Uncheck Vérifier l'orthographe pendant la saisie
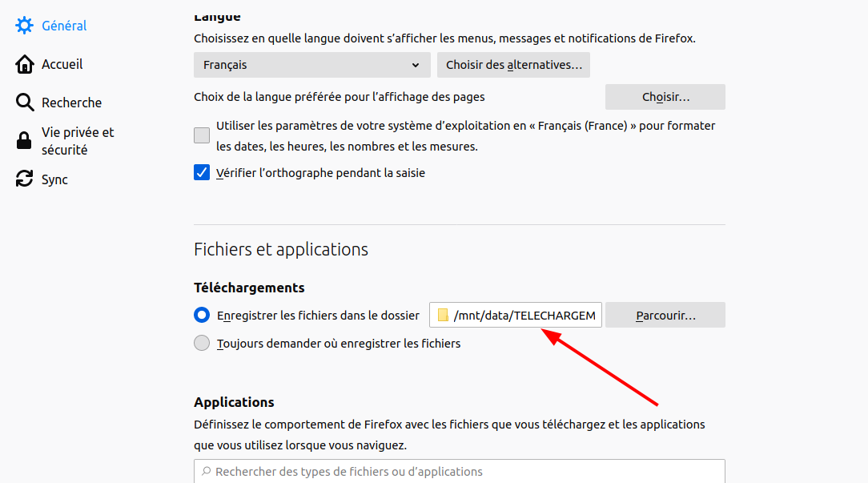Image resolution: width=868 pixels, height=483 pixels. pyautogui.click(x=202, y=172)
